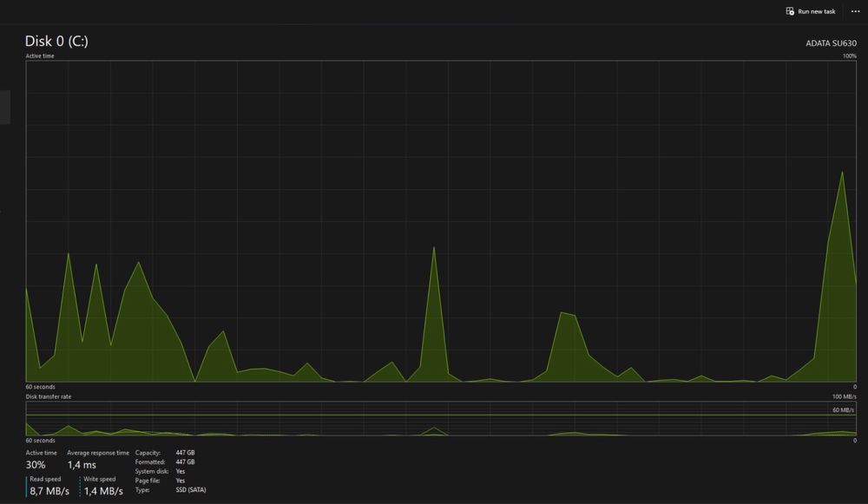Image resolution: width=868 pixels, height=504 pixels.
Task: Click the 30% active time value
Action: [36, 465]
